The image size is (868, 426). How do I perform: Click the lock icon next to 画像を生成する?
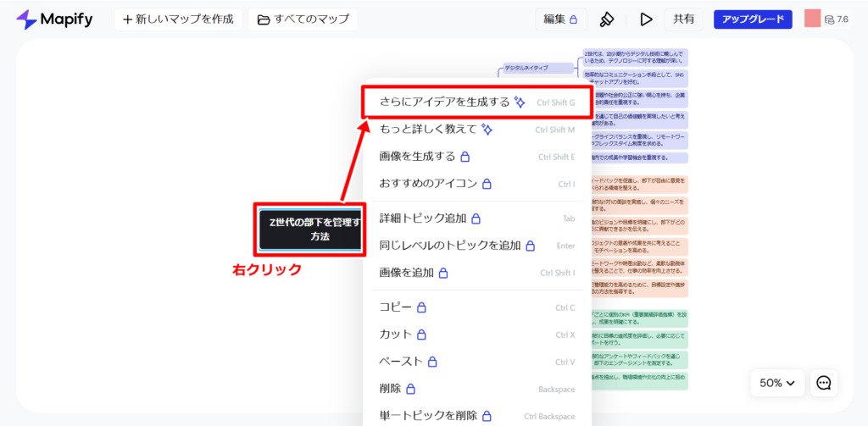tap(465, 157)
